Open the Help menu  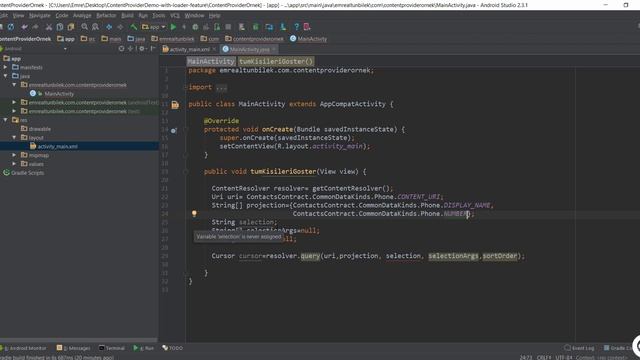214,16
